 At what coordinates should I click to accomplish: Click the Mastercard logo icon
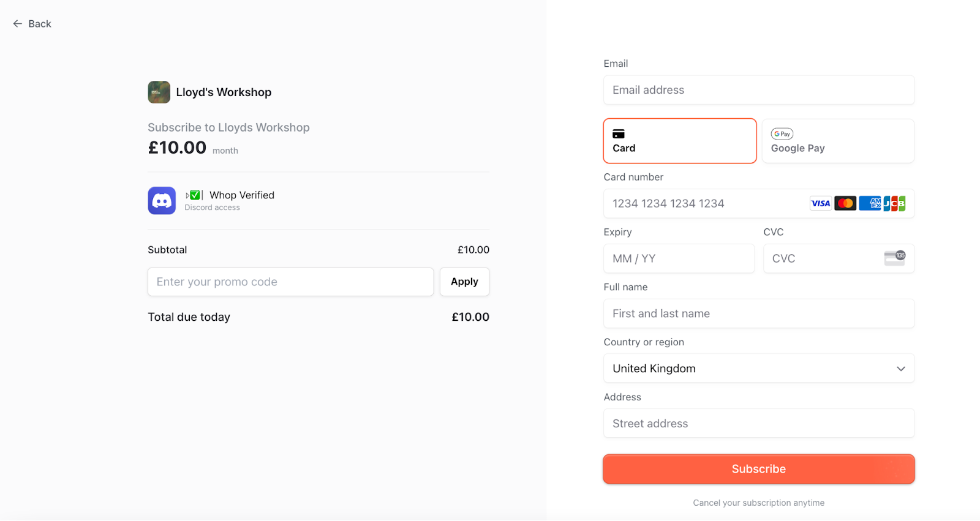(845, 203)
